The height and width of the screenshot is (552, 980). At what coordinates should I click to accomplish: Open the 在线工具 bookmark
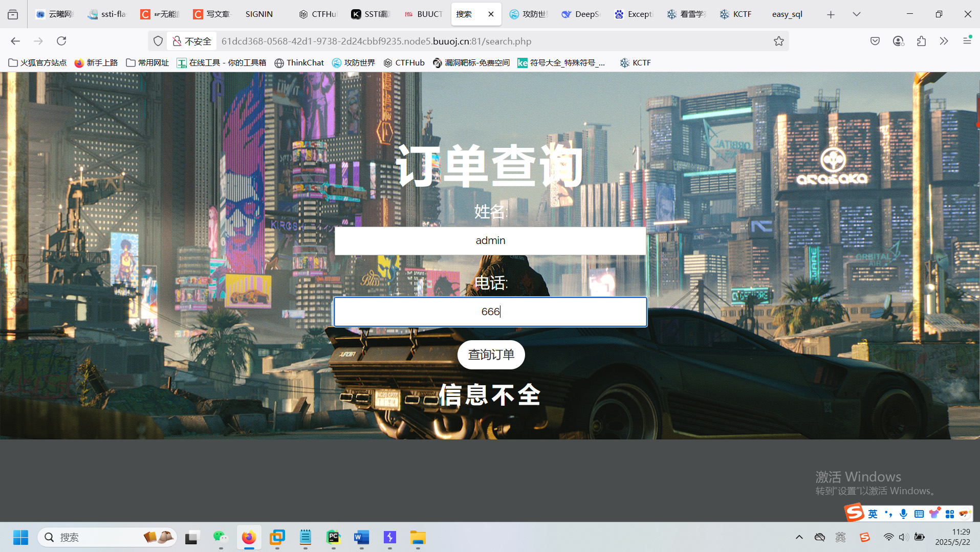[222, 62]
